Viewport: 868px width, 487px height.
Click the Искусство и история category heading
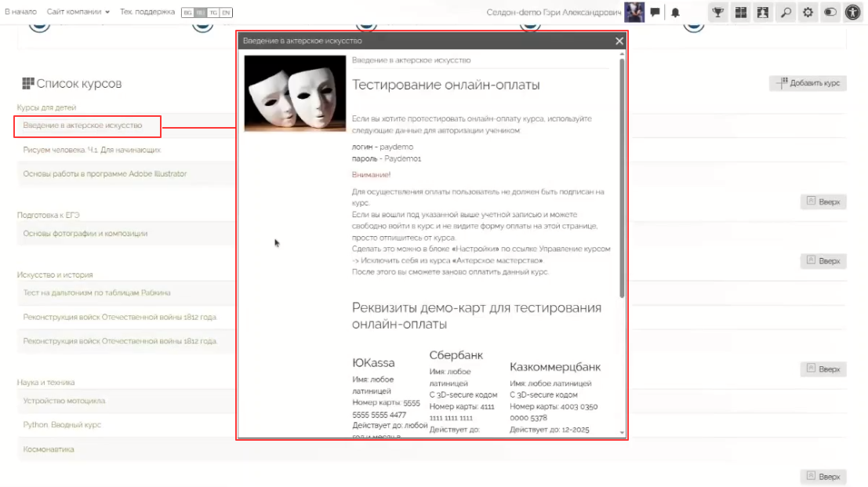point(55,275)
